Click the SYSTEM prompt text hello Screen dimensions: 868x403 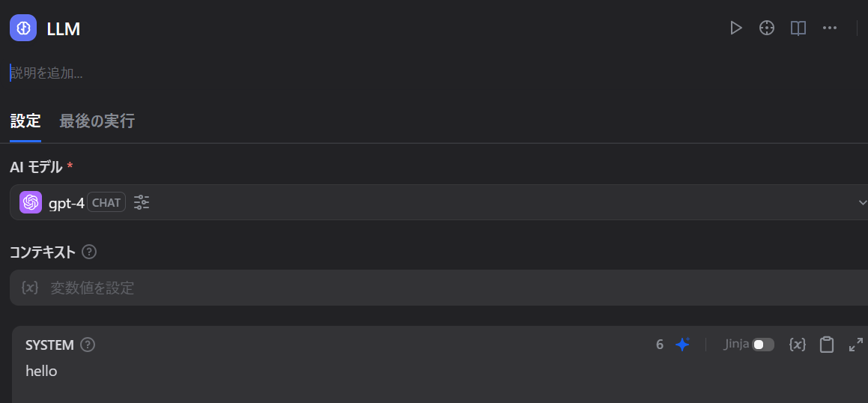point(41,371)
